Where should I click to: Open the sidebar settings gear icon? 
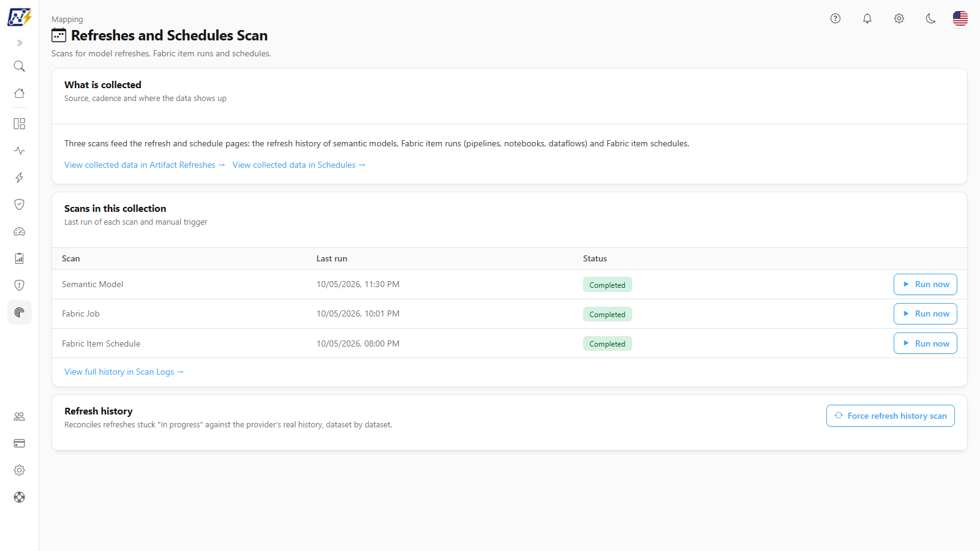20,470
